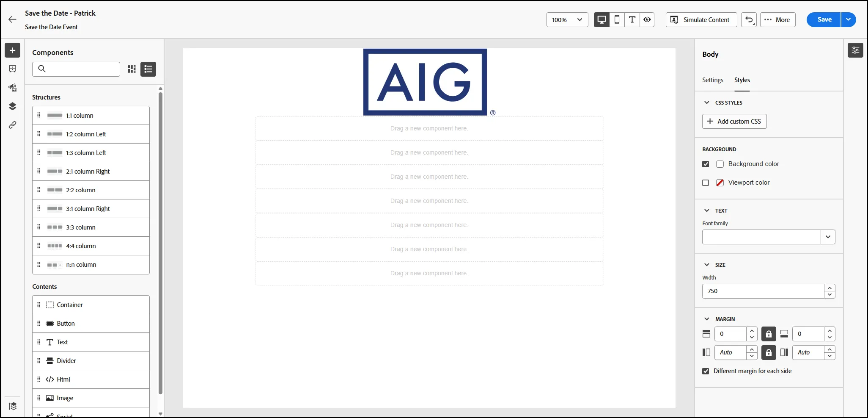
Task: Open the More menu button
Action: click(777, 19)
